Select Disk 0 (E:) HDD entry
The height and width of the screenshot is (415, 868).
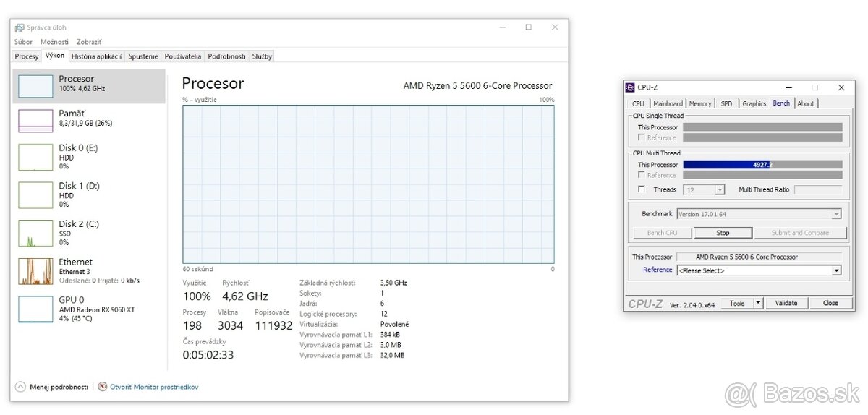[x=89, y=157]
